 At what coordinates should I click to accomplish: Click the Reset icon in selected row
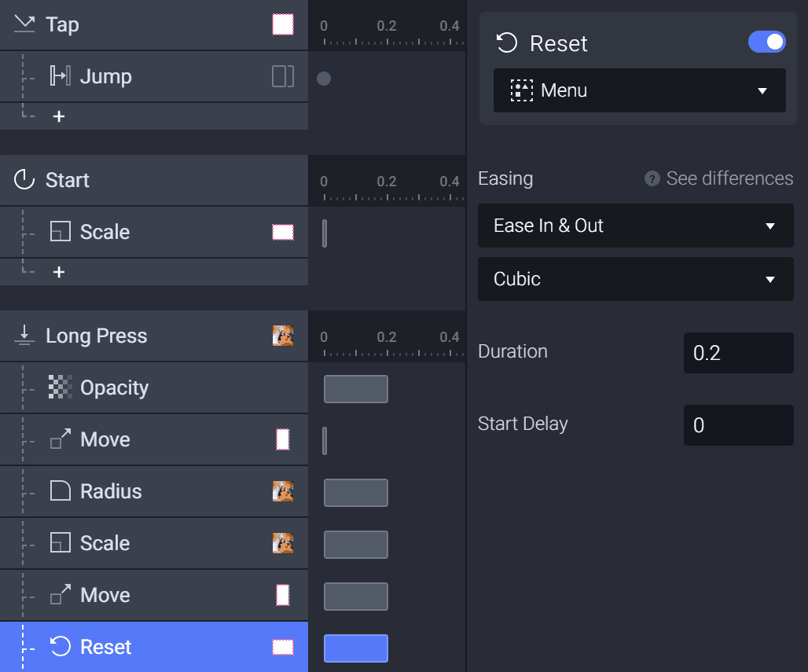point(61,646)
